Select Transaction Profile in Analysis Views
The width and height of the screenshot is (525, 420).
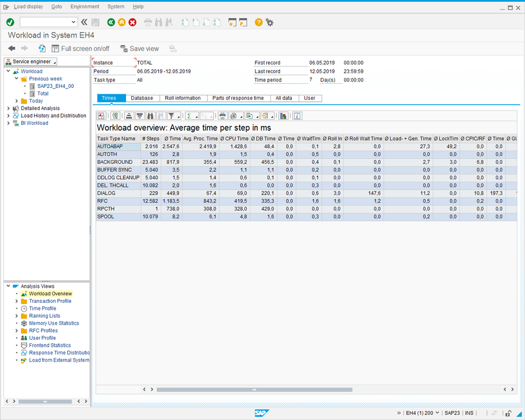(x=49, y=301)
